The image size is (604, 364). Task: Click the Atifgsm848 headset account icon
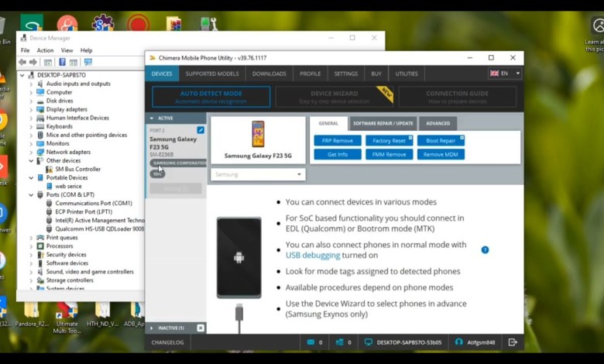coord(458,342)
